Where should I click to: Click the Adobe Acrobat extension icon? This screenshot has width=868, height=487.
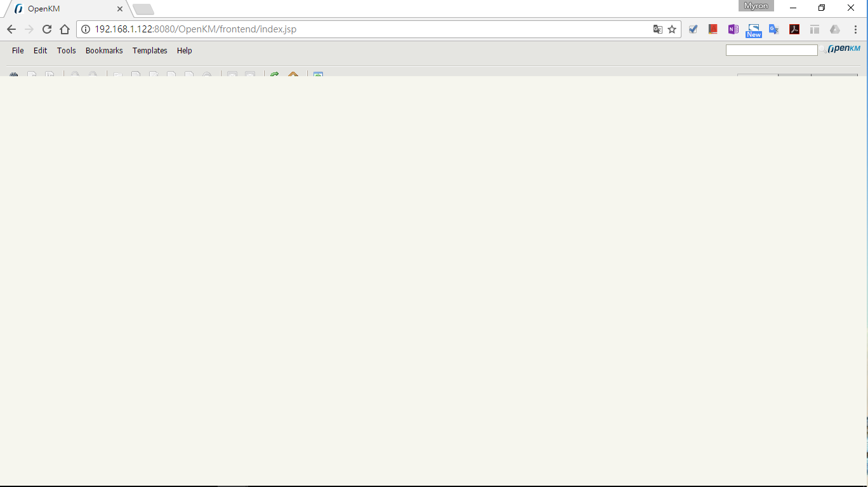[x=794, y=29]
